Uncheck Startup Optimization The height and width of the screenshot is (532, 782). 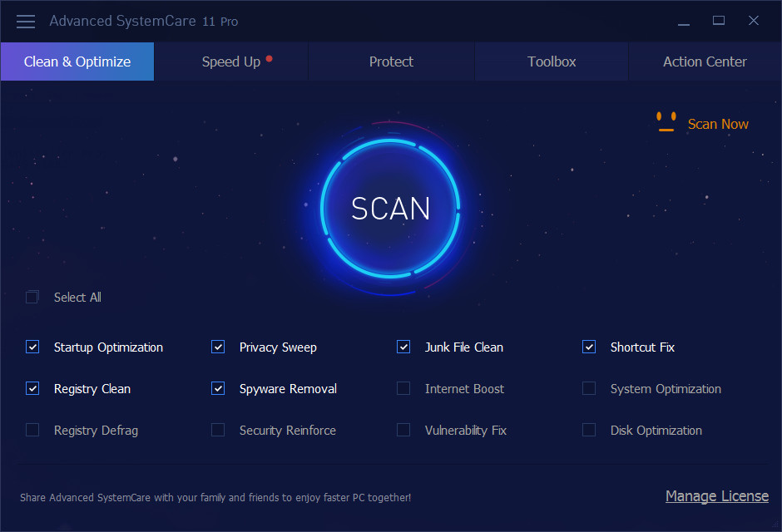click(x=32, y=347)
